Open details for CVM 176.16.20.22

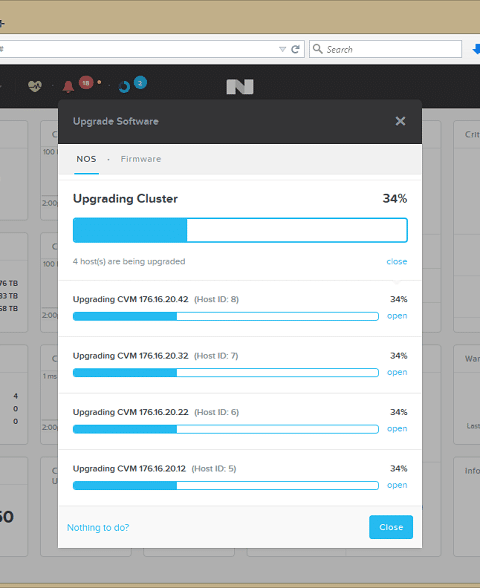[x=397, y=429]
